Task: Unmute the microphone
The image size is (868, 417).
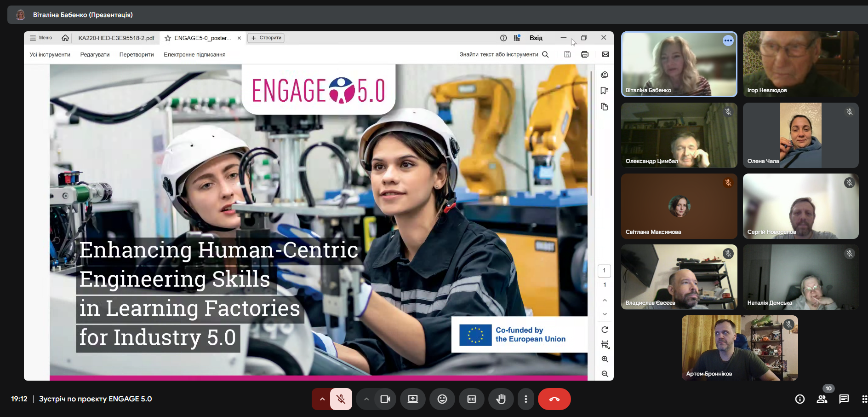Action: click(341, 399)
